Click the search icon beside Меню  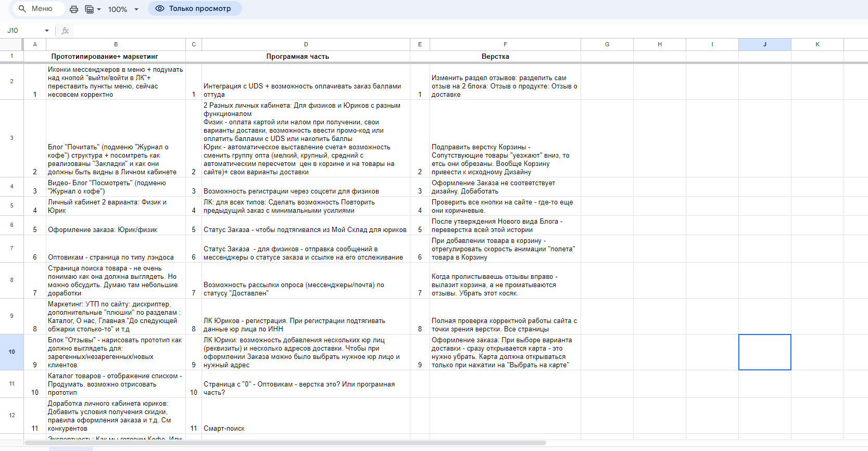pos(22,9)
